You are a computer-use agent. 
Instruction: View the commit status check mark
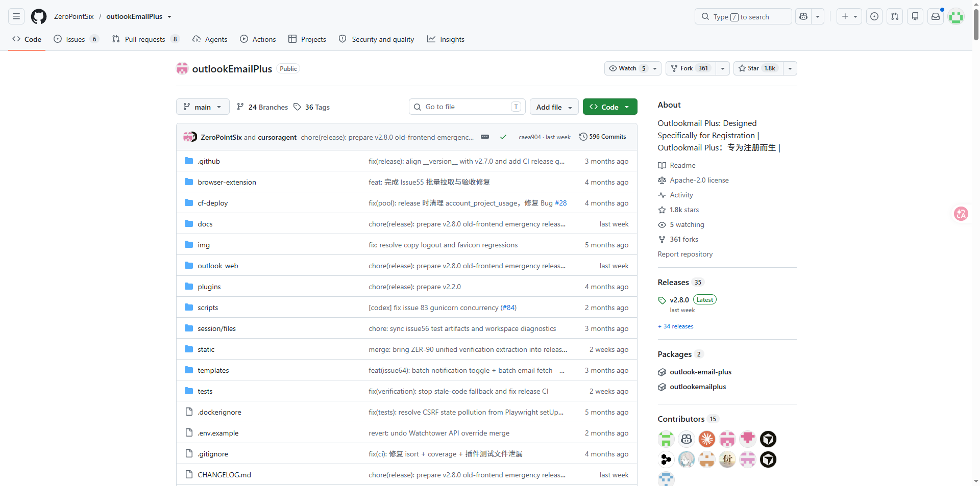(503, 137)
